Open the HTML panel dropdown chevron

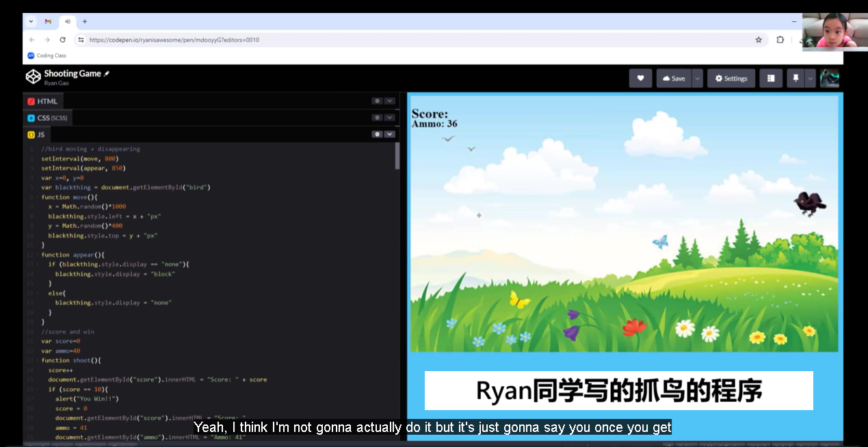pos(389,101)
